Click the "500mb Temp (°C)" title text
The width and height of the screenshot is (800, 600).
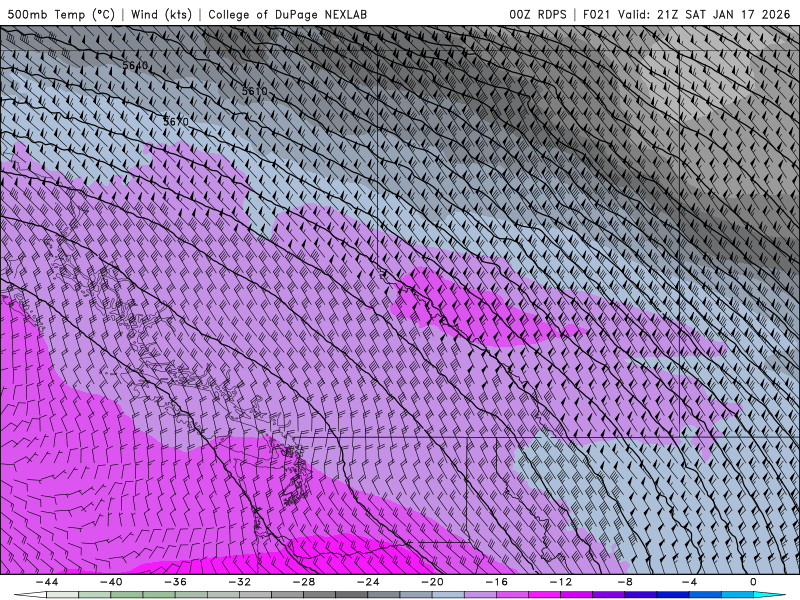(x=61, y=14)
